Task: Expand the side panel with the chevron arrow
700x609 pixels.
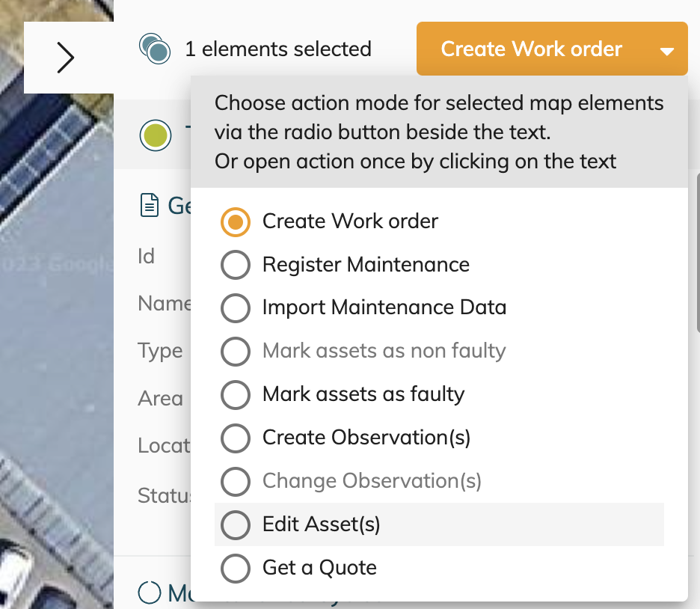Action: (x=66, y=58)
